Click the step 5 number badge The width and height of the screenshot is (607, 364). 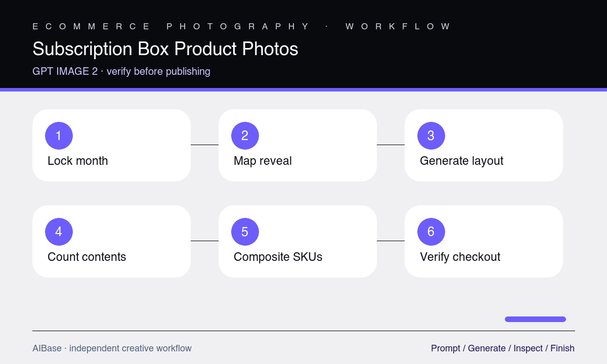click(x=245, y=232)
